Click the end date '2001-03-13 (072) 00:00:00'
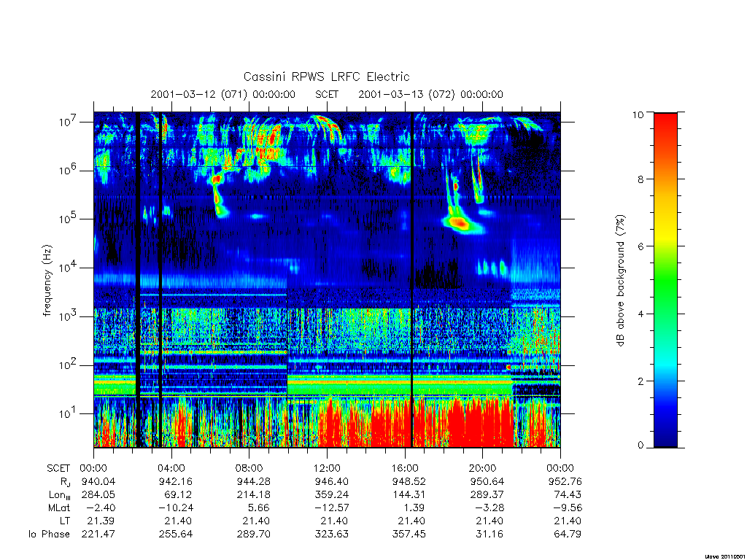This screenshot has height=560, width=747. pyautogui.click(x=430, y=94)
